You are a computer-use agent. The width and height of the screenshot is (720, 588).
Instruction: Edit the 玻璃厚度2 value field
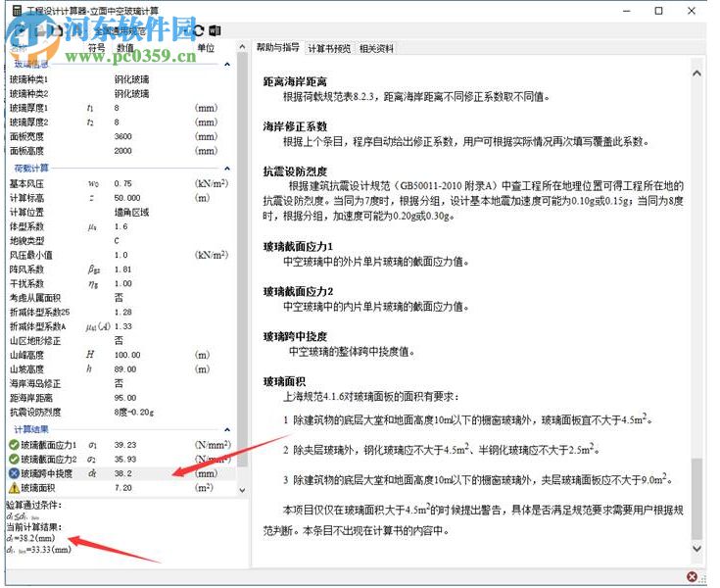tap(117, 122)
